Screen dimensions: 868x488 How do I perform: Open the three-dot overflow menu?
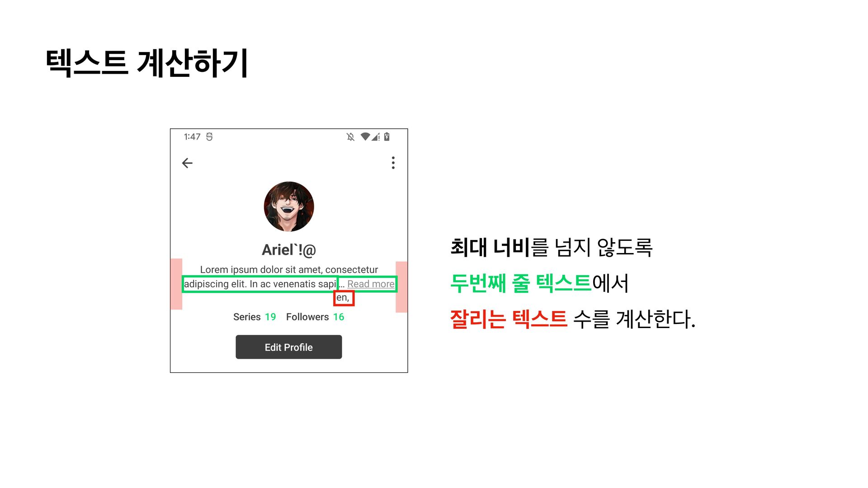(393, 163)
